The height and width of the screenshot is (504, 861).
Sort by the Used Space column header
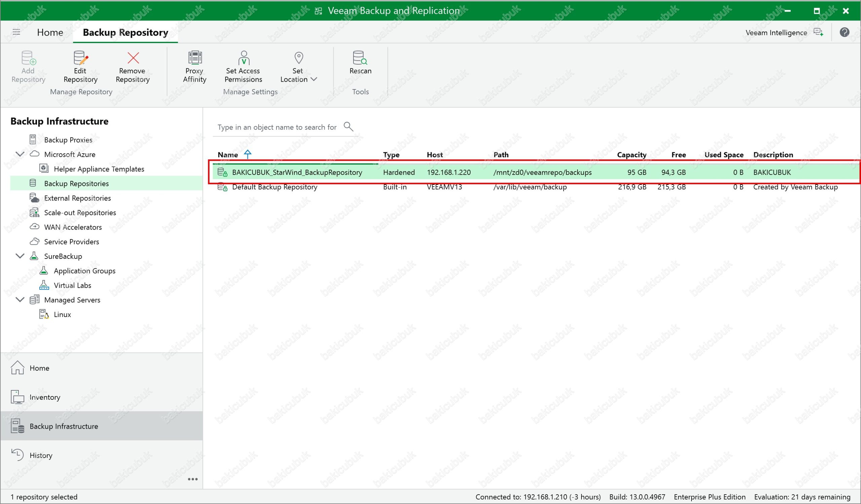pyautogui.click(x=724, y=155)
